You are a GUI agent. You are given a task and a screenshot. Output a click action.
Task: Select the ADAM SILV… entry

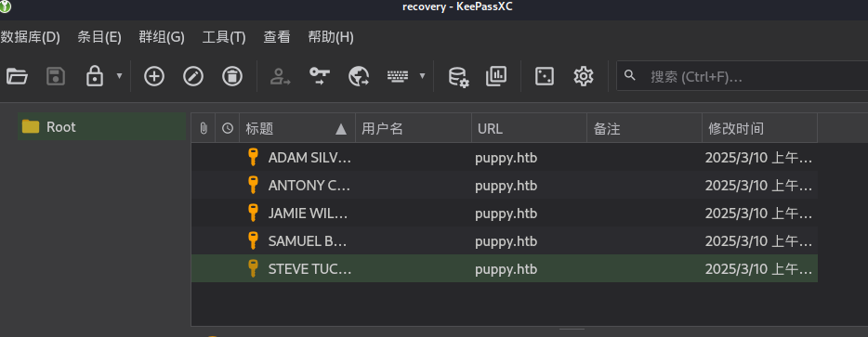click(x=505, y=158)
